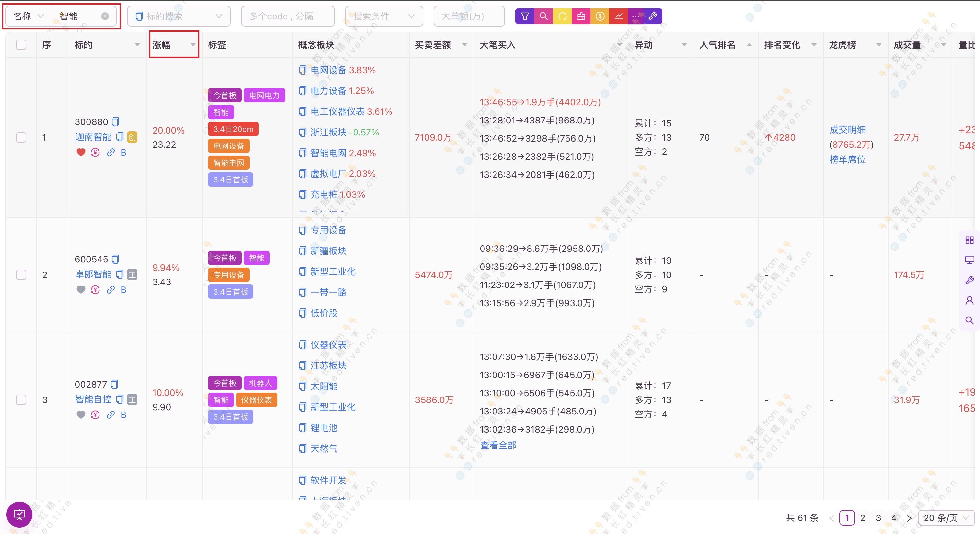Click the wrench settings icon in toolbar

(653, 16)
